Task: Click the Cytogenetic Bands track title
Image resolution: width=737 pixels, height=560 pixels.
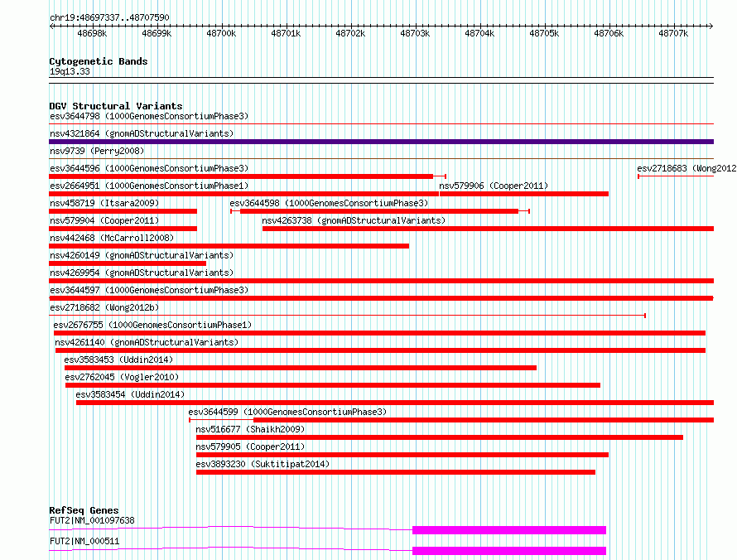Action: point(99,61)
